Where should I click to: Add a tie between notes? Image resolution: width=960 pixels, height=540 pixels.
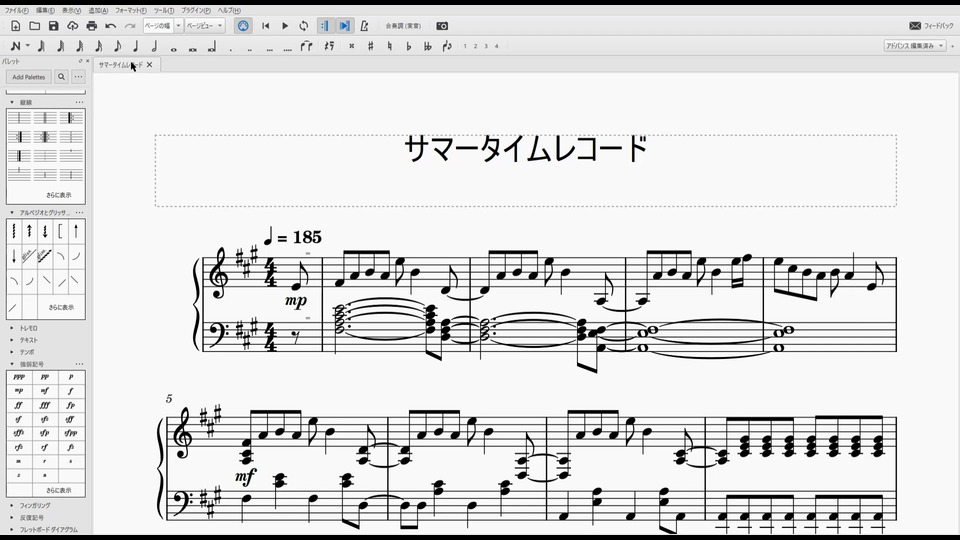[307, 46]
